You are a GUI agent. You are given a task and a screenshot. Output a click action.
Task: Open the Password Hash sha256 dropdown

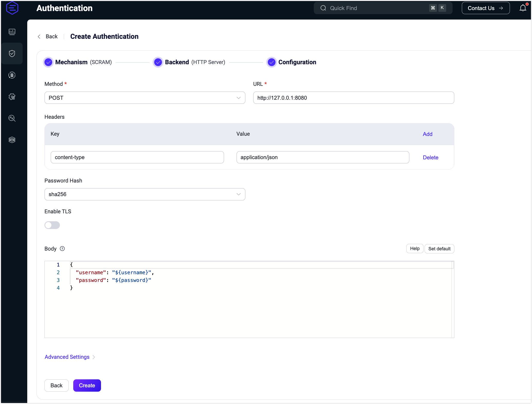tap(145, 194)
